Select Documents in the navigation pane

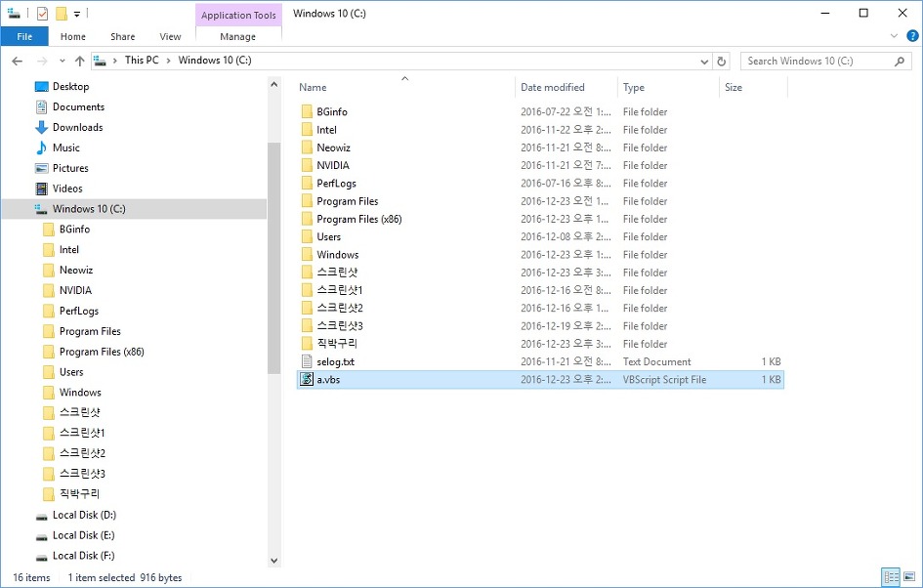[x=78, y=106]
